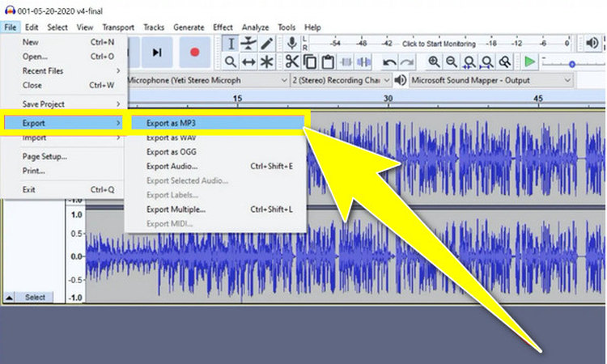Viewport: 607px width, 364px height.
Task: Open the Select menu
Action: click(x=57, y=27)
